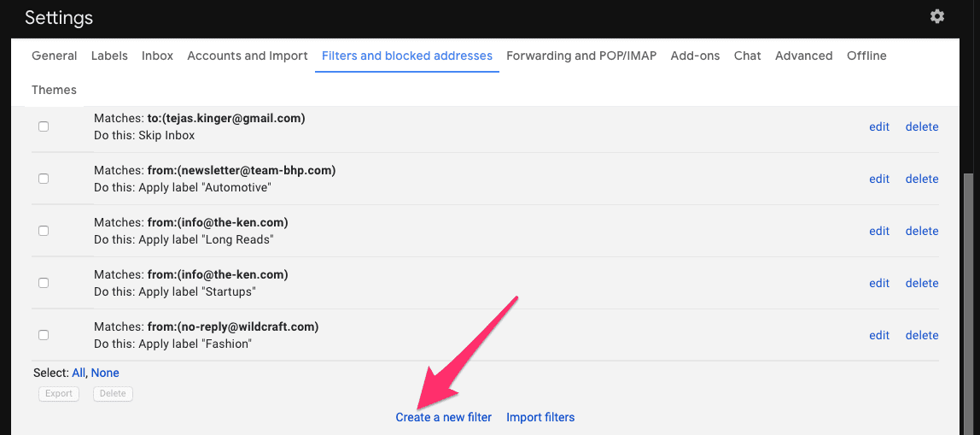Screen dimensions: 980x435
Task: Switch to the General tab
Action: pyautogui.click(x=55, y=56)
